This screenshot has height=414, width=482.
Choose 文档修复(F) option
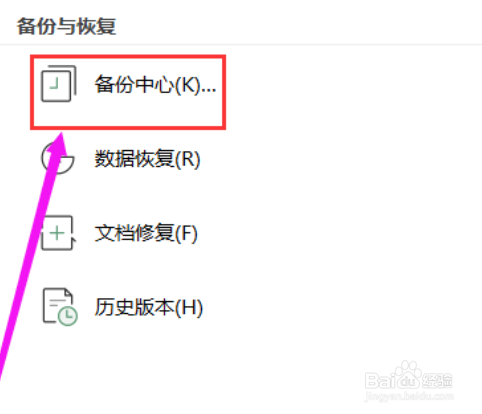(x=146, y=233)
